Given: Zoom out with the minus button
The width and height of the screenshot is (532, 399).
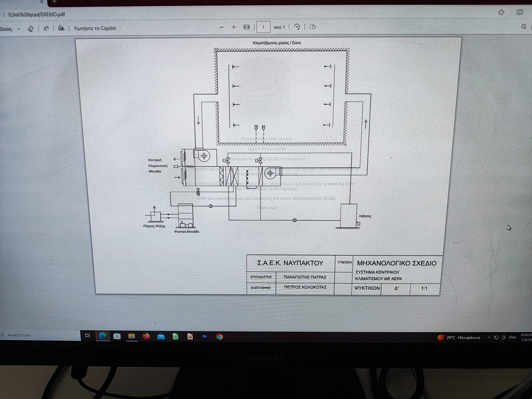Looking at the screenshot, I should tap(222, 27).
